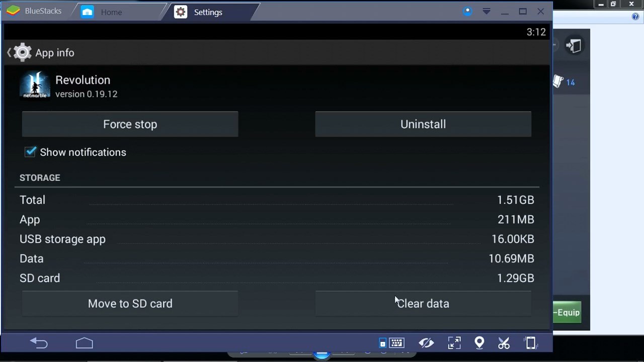
Task: Select the SD card 1.29GB row
Action: (277, 278)
